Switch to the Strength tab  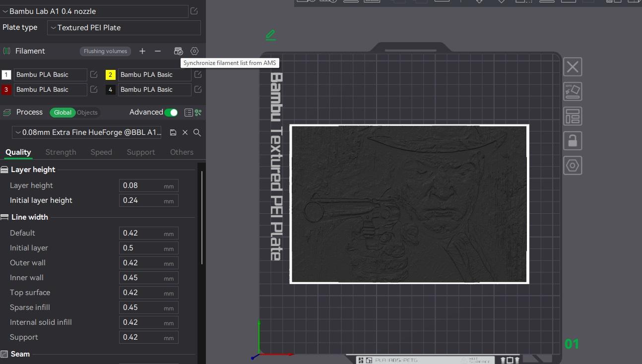(x=61, y=152)
